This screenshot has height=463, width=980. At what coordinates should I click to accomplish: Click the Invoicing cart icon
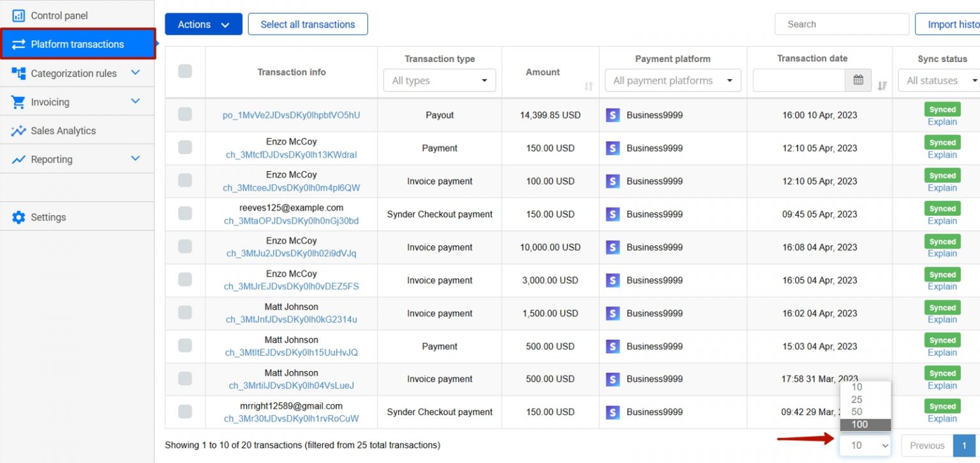(19, 101)
